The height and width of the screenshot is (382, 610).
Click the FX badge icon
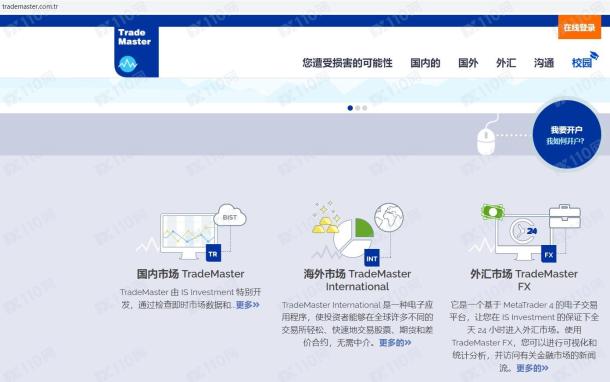tap(549, 254)
